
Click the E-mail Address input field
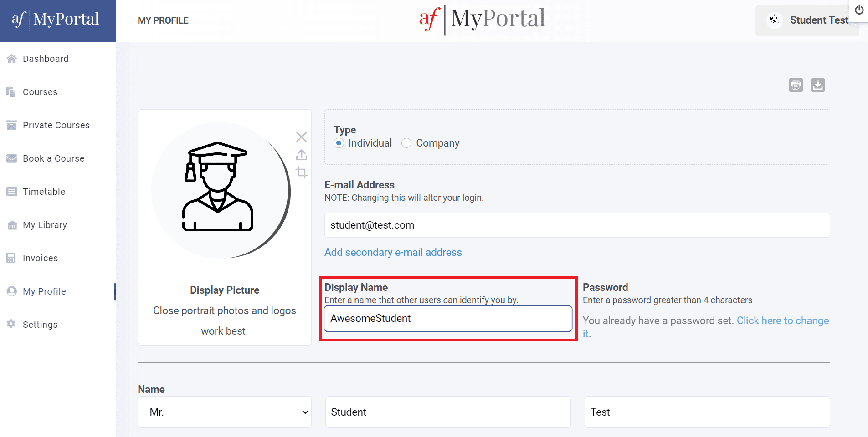click(576, 225)
